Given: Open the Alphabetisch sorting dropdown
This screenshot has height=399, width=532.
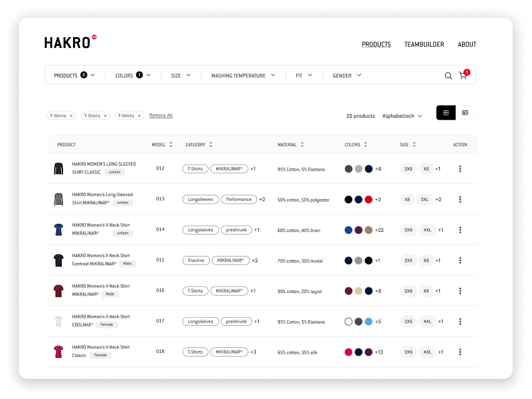Looking at the screenshot, I should pos(402,115).
